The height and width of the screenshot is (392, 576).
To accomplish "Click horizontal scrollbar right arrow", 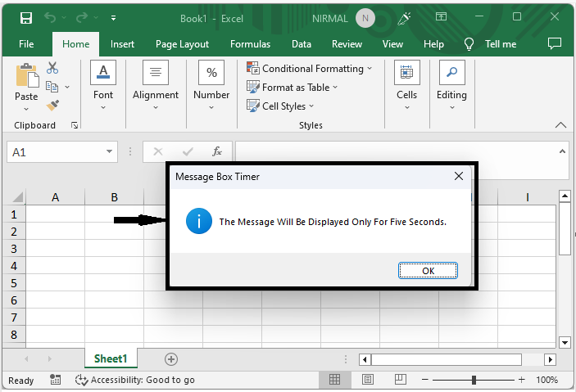I will [550, 360].
